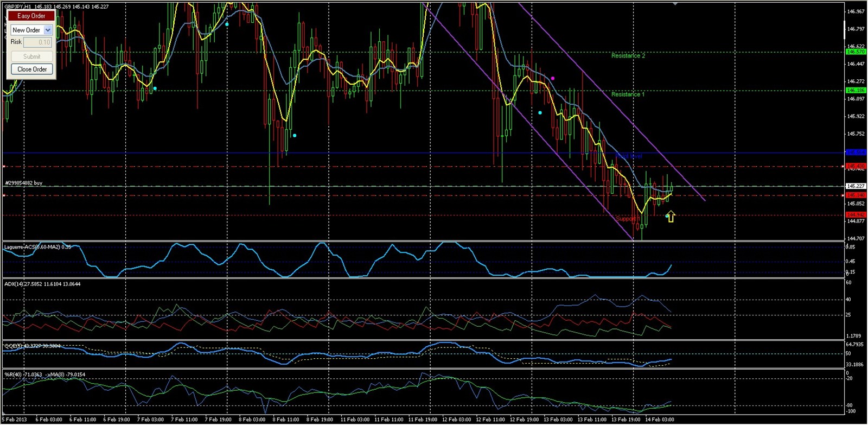Click the "14 Feb 03:00" time label

[660, 420]
